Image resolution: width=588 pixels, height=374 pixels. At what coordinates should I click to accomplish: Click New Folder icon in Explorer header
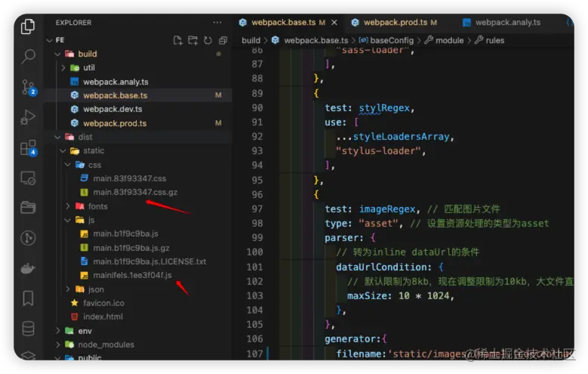[192, 40]
